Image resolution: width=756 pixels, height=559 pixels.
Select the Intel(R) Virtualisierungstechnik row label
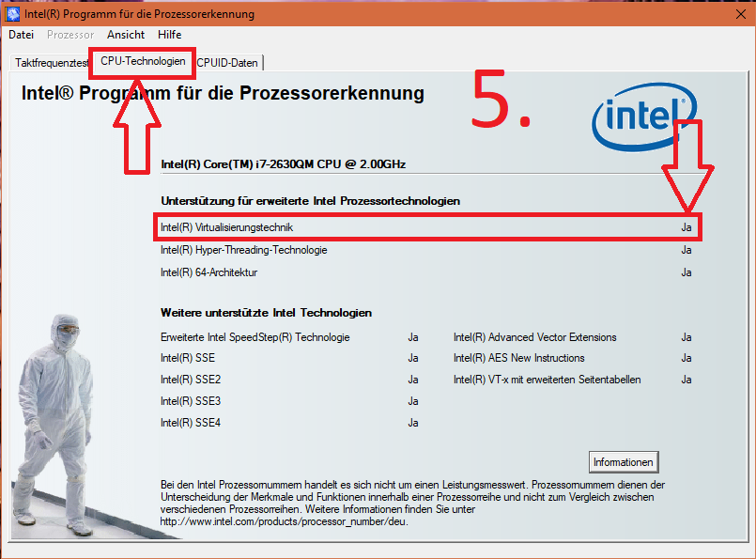[x=226, y=227]
